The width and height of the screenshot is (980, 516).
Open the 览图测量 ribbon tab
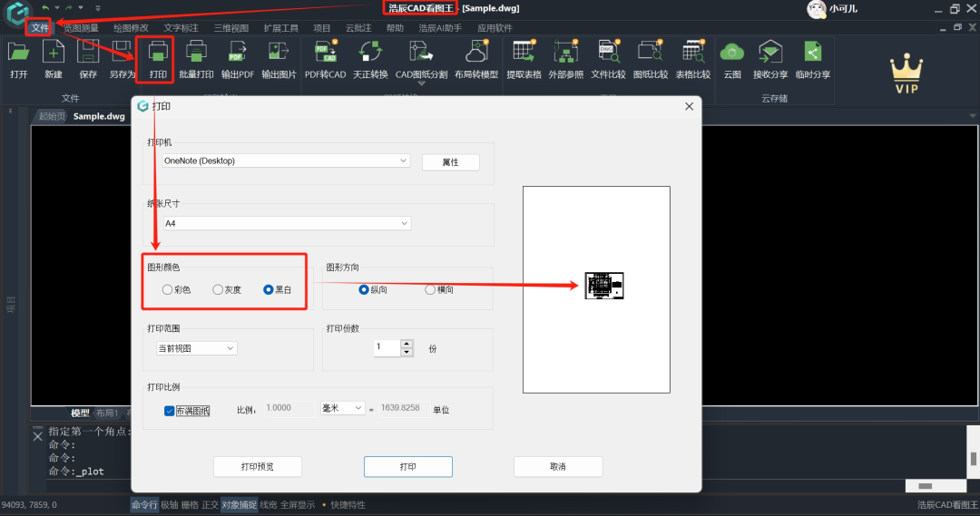(x=81, y=27)
